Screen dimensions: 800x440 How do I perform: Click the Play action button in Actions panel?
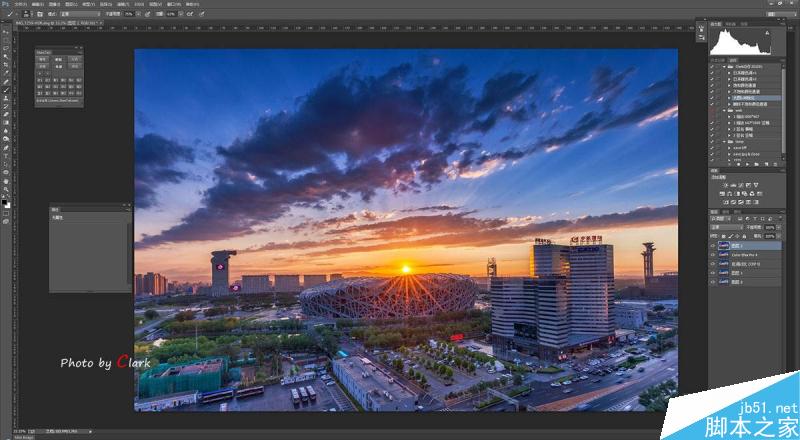coord(747,164)
